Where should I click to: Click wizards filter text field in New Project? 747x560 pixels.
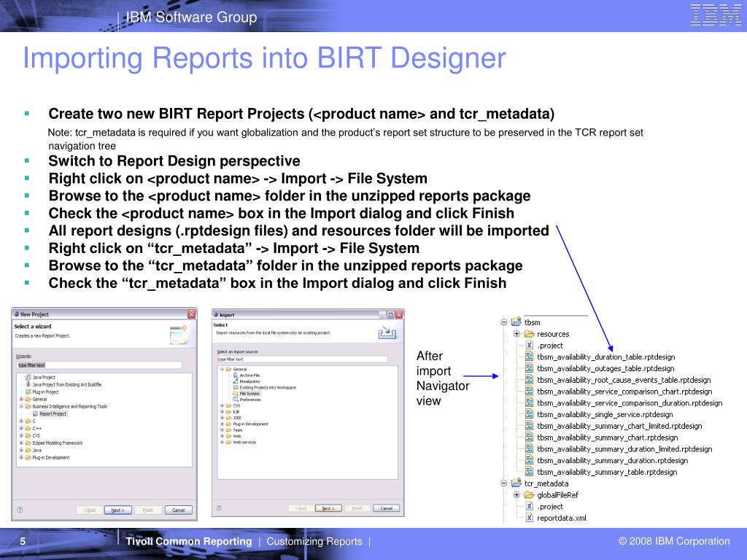(x=99, y=365)
